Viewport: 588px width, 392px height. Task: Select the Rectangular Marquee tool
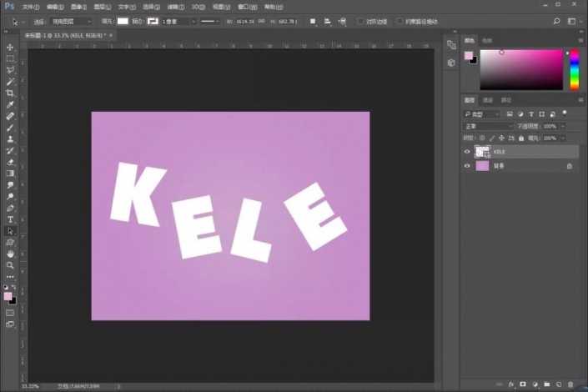[10, 59]
